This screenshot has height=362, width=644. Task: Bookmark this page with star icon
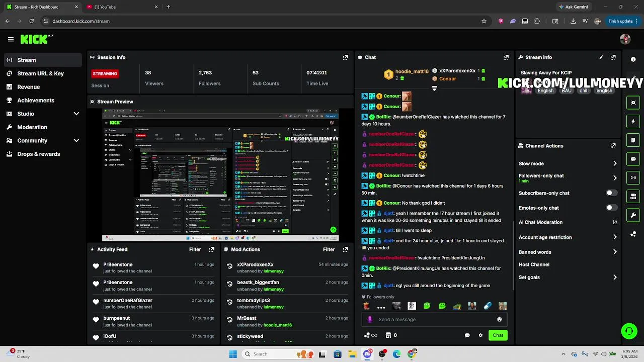coord(484,21)
